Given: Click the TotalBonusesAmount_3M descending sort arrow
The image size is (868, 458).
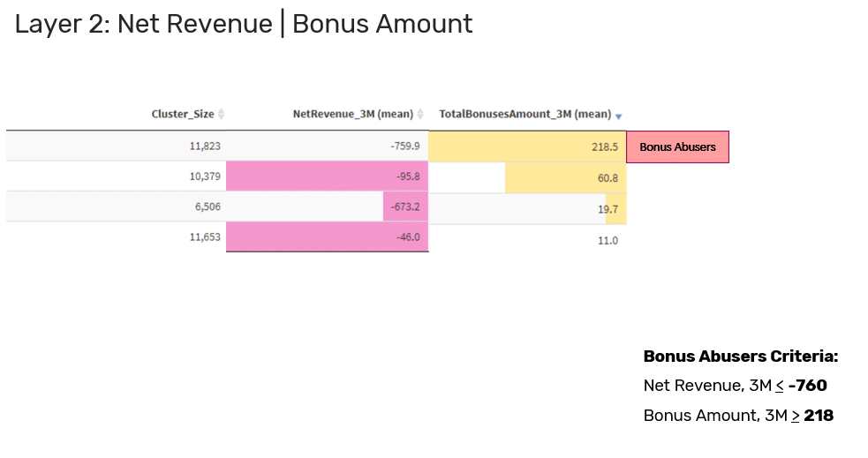Looking at the screenshot, I should pos(619,116).
